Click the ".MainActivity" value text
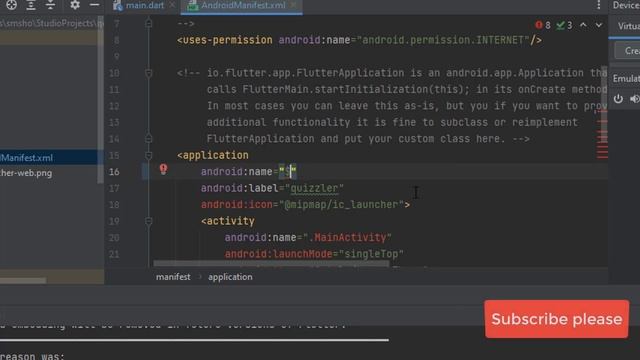Image resolution: width=640 pixels, height=360 pixels. [x=347, y=238]
